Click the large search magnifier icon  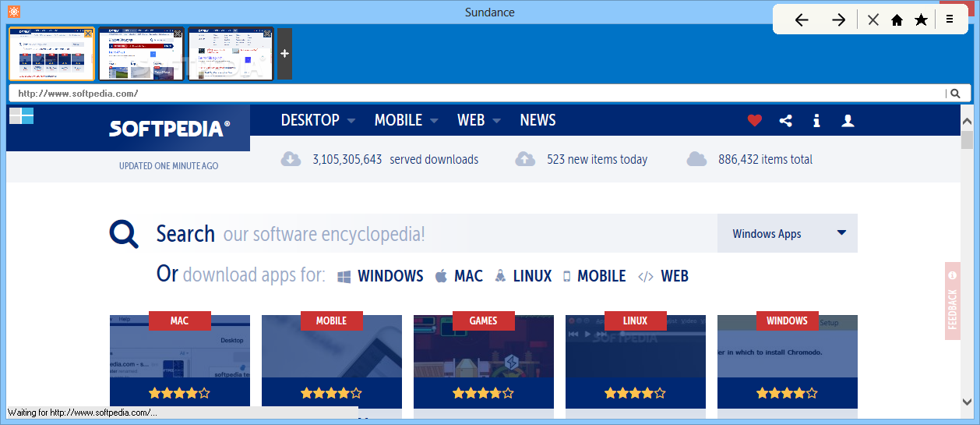coord(124,234)
